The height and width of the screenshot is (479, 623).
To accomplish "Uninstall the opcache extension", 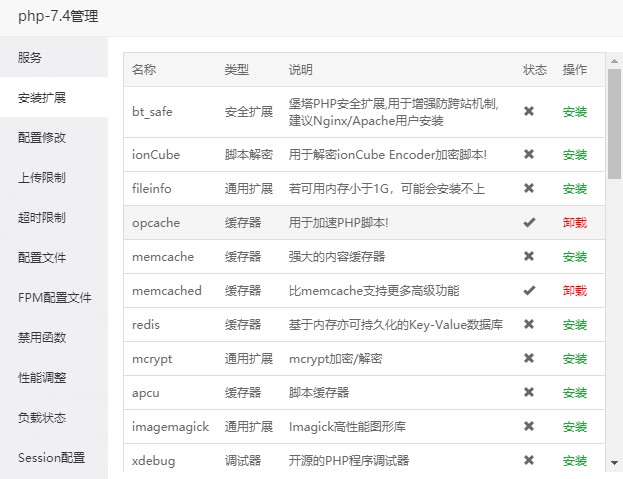I will pyautogui.click(x=575, y=223).
